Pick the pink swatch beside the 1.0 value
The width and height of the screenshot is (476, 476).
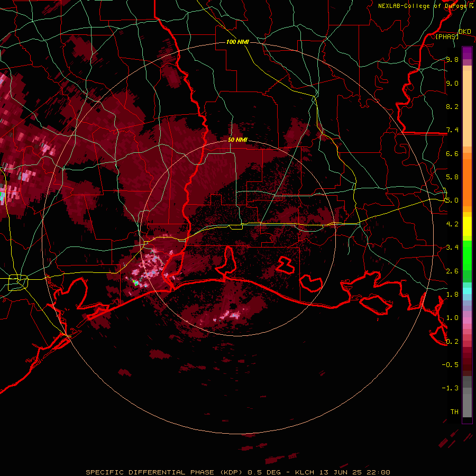click(x=467, y=320)
